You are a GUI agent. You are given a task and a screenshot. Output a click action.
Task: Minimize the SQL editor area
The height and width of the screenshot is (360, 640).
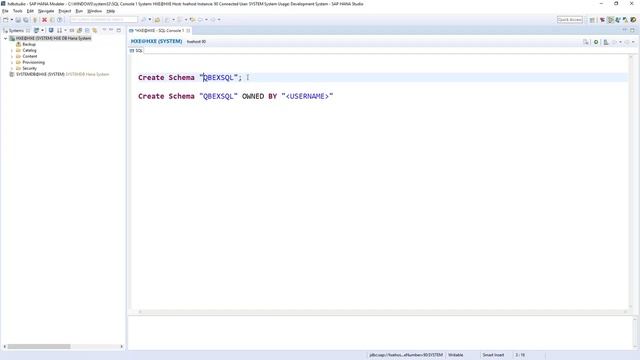pos(624,30)
